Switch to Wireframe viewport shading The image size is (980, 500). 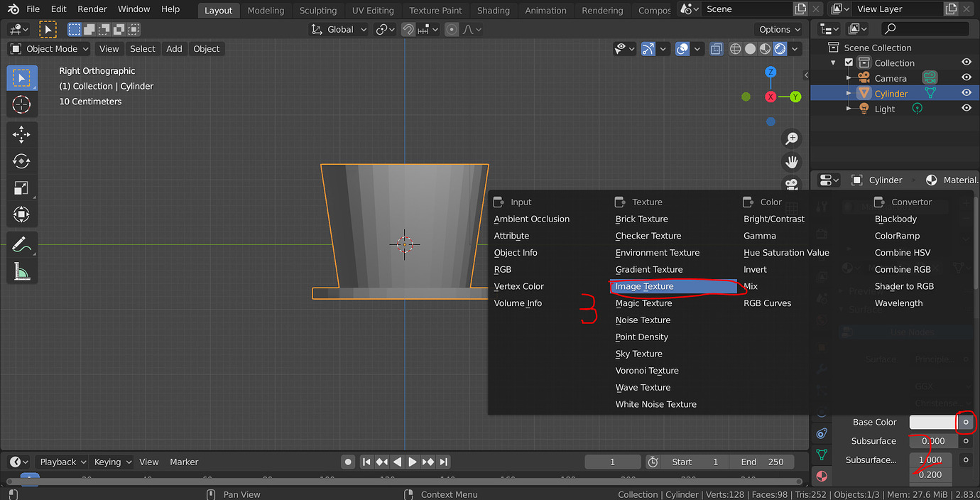coord(735,48)
